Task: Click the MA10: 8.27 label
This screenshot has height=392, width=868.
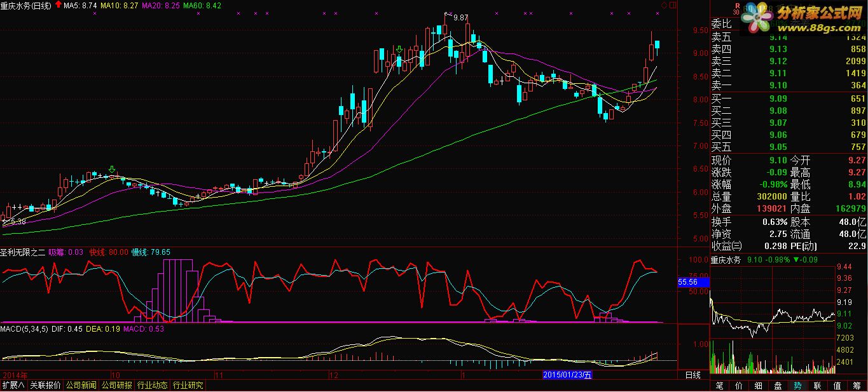Action: pyautogui.click(x=120, y=6)
